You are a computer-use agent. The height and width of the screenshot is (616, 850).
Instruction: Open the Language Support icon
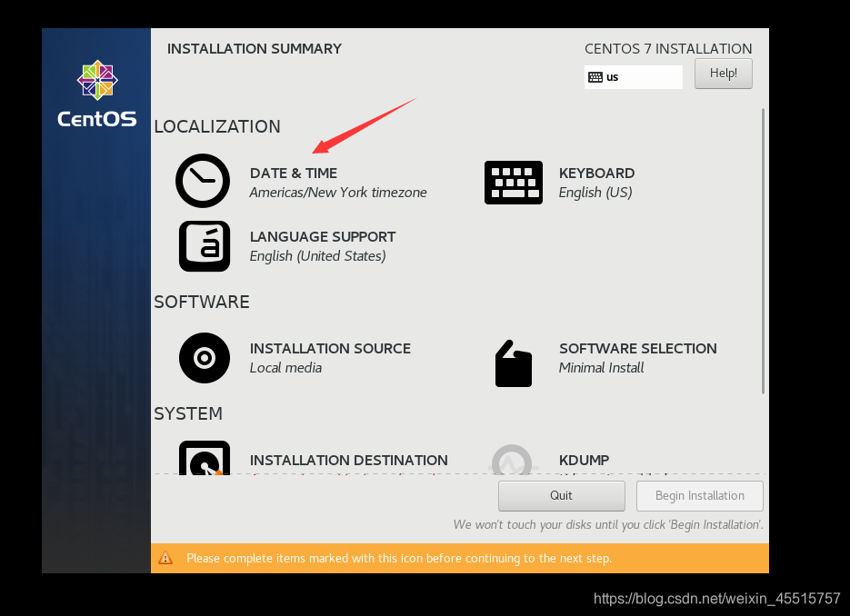point(205,246)
